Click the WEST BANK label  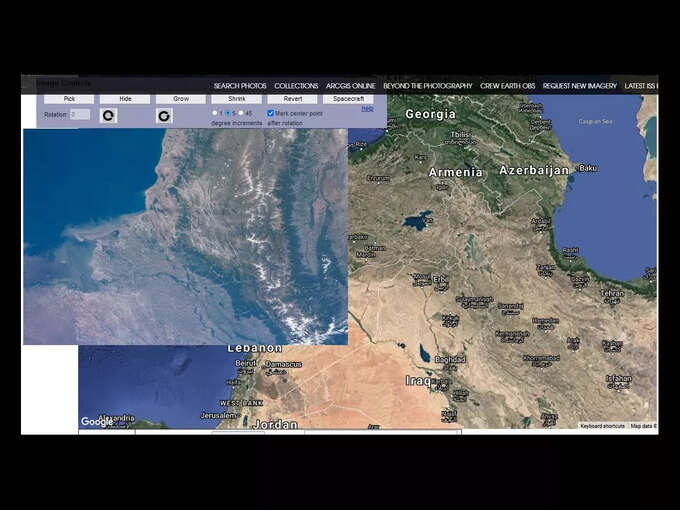pyautogui.click(x=242, y=403)
